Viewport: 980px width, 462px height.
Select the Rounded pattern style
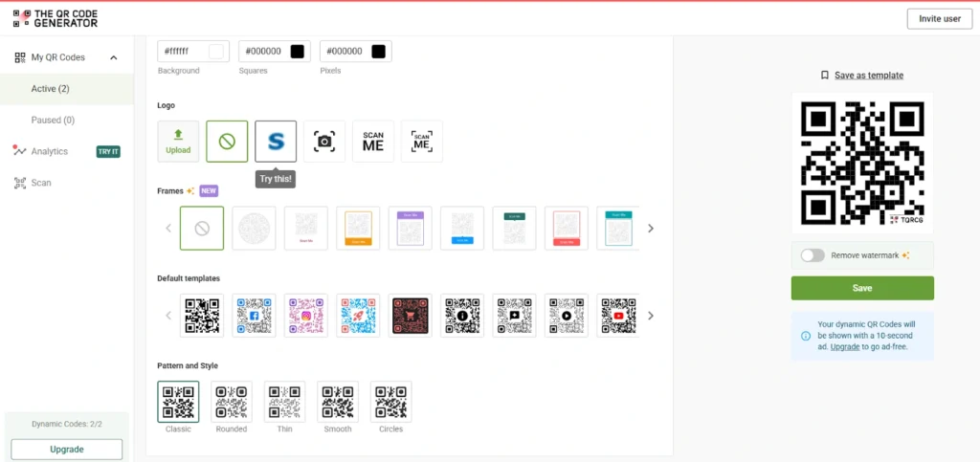(x=232, y=402)
